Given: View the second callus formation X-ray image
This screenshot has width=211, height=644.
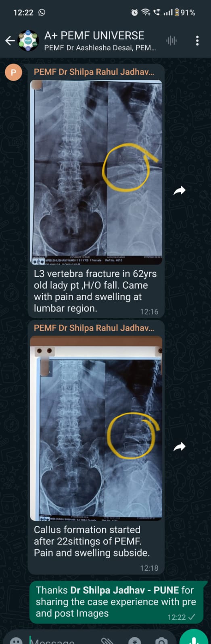Looking at the screenshot, I should [x=97, y=428].
